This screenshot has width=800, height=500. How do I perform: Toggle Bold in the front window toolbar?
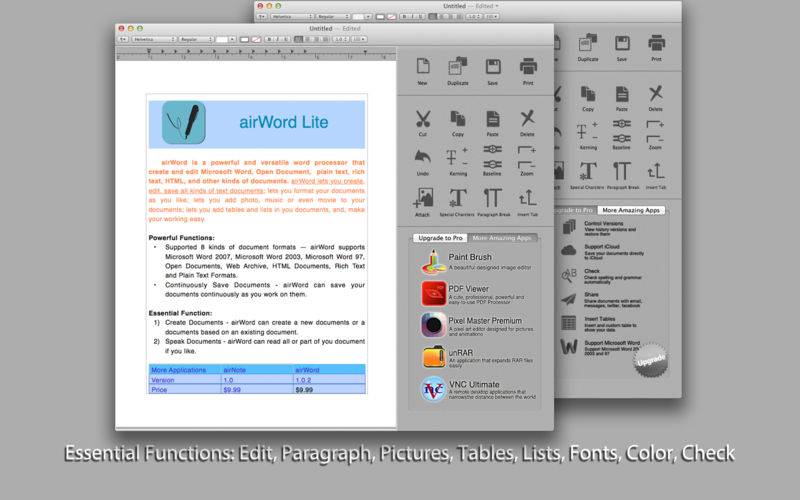(x=269, y=39)
